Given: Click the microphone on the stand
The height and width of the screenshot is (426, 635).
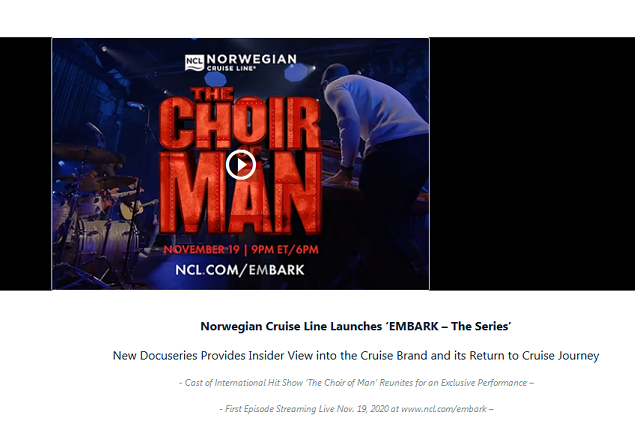Looking at the screenshot, I should tap(136, 105).
